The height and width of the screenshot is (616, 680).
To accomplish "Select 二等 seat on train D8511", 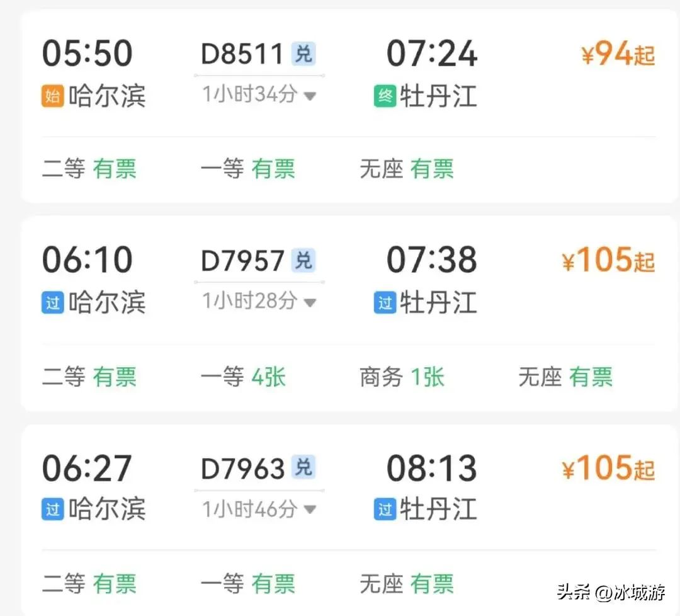I will 89,169.
